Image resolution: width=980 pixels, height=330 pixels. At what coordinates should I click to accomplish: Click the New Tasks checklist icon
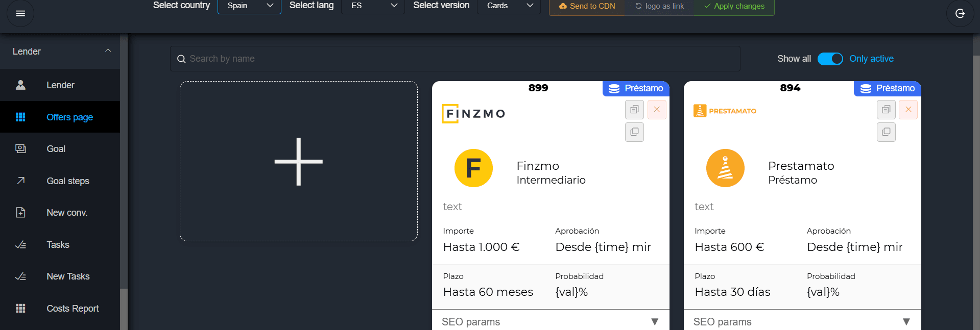(20, 276)
